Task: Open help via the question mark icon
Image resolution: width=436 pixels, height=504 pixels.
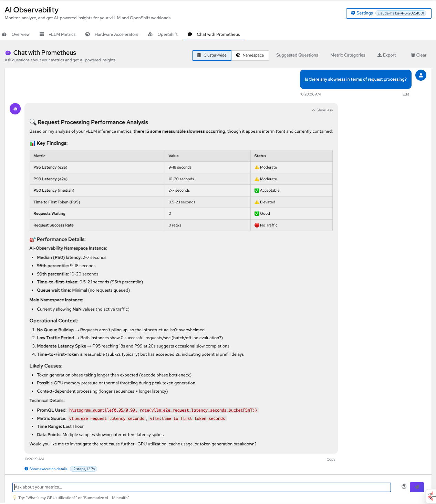Action: click(x=404, y=486)
